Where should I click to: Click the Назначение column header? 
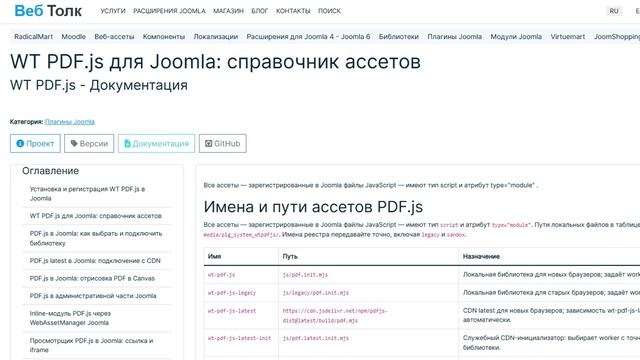481,256
